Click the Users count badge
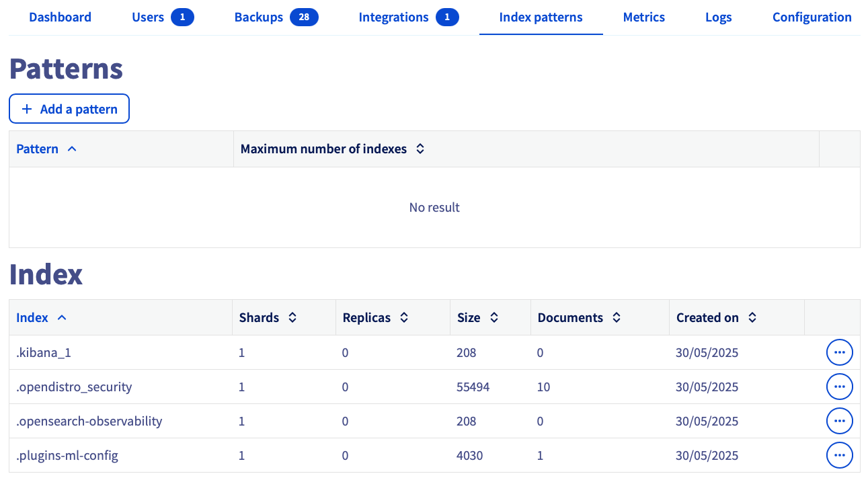 182,17
